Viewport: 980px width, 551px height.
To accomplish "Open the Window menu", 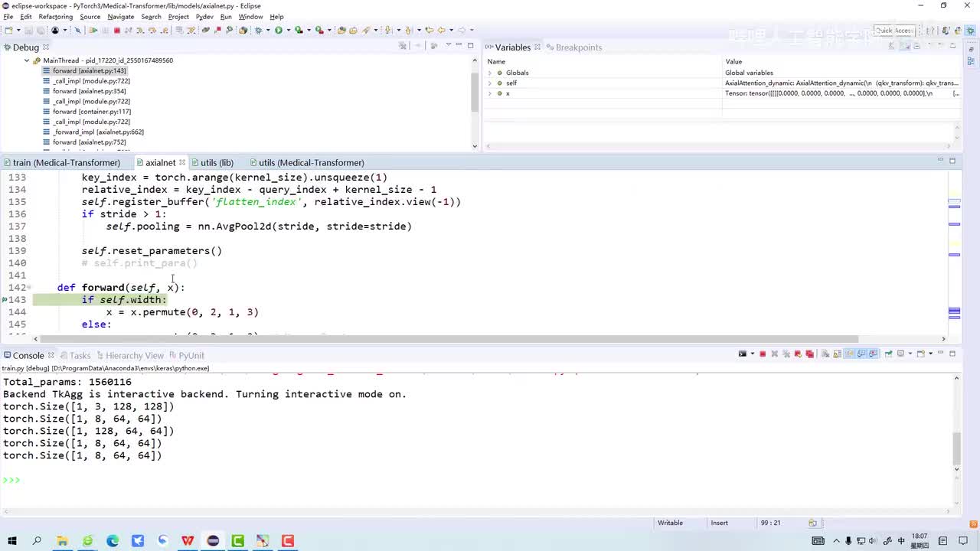I will coord(250,17).
